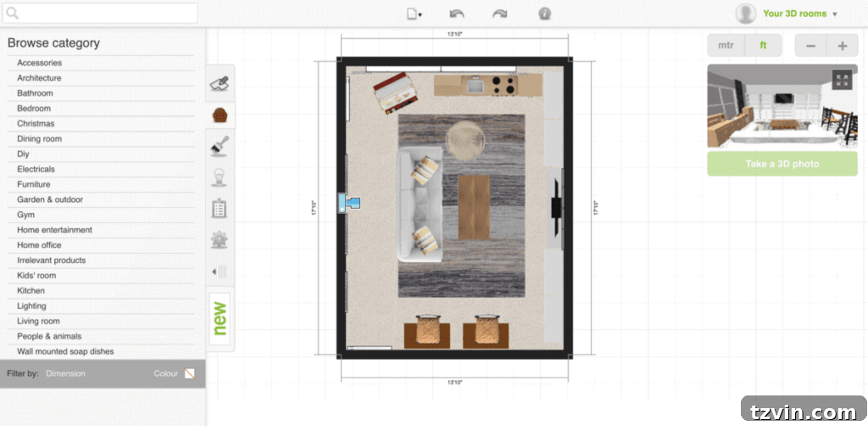Click the undo arrow

click(x=457, y=14)
